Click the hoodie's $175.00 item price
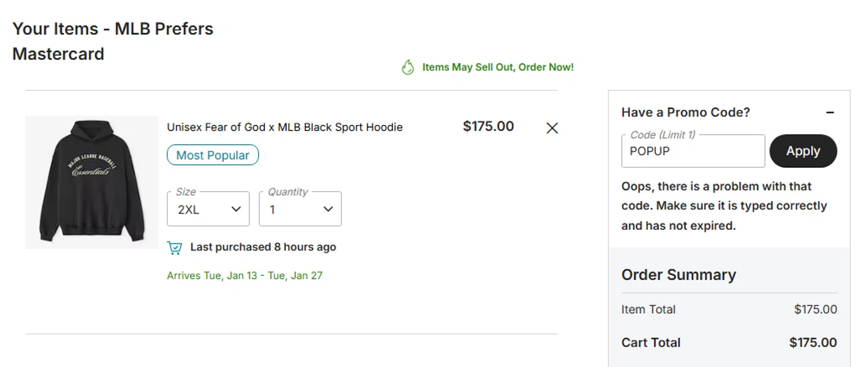Screen dimensions: 868x367 (488, 127)
